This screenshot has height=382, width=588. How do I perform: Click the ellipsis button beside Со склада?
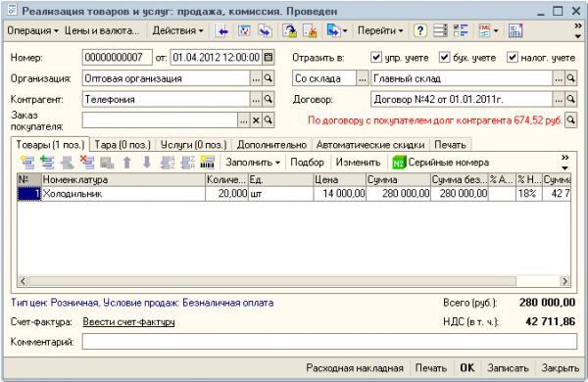click(362, 78)
